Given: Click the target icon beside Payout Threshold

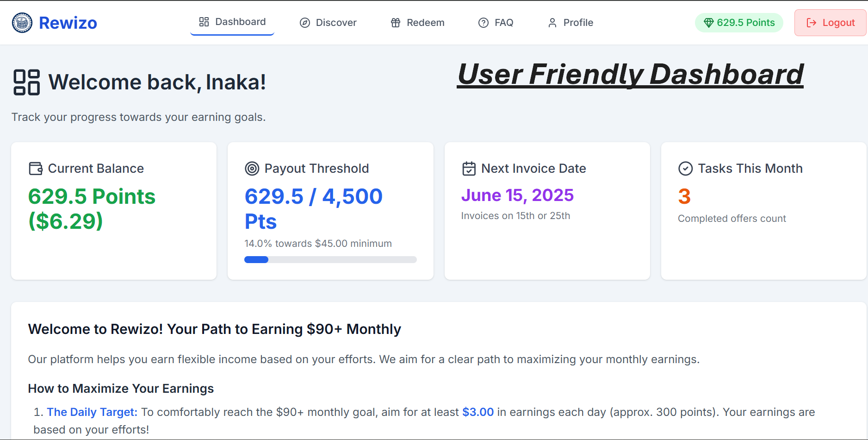Looking at the screenshot, I should pyautogui.click(x=252, y=169).
